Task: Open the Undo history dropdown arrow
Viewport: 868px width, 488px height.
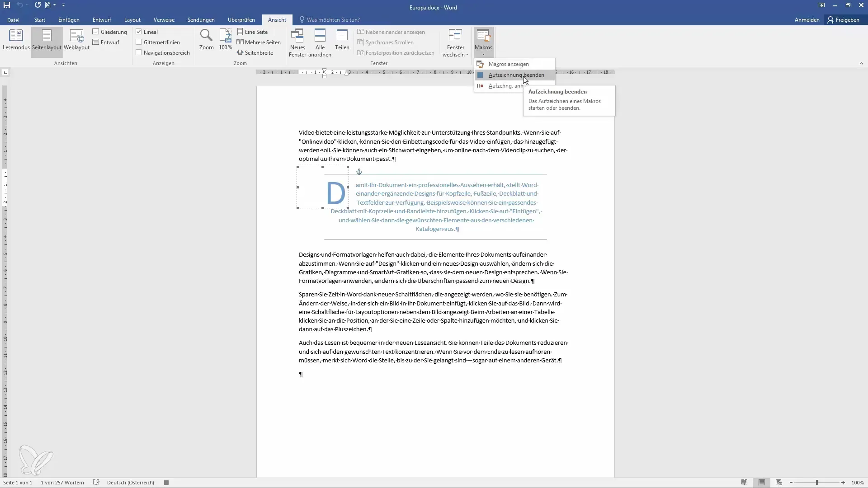Action: point(27,5)
